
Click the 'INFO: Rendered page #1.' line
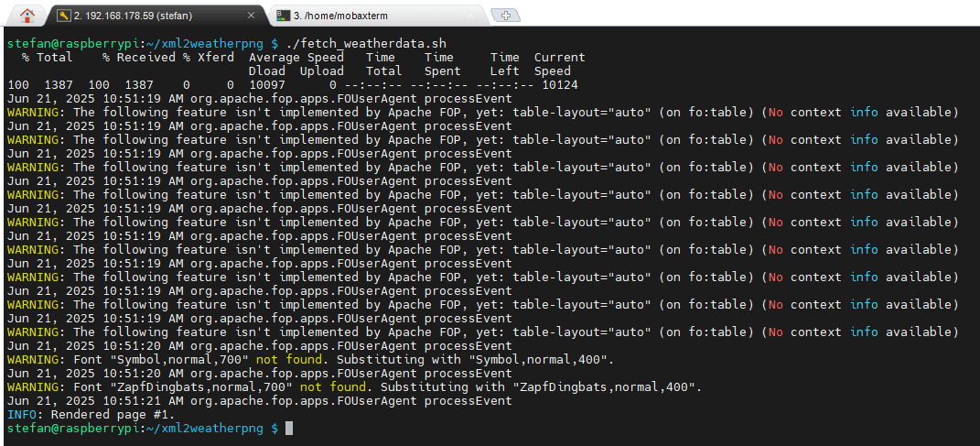(x=92, y=414)
